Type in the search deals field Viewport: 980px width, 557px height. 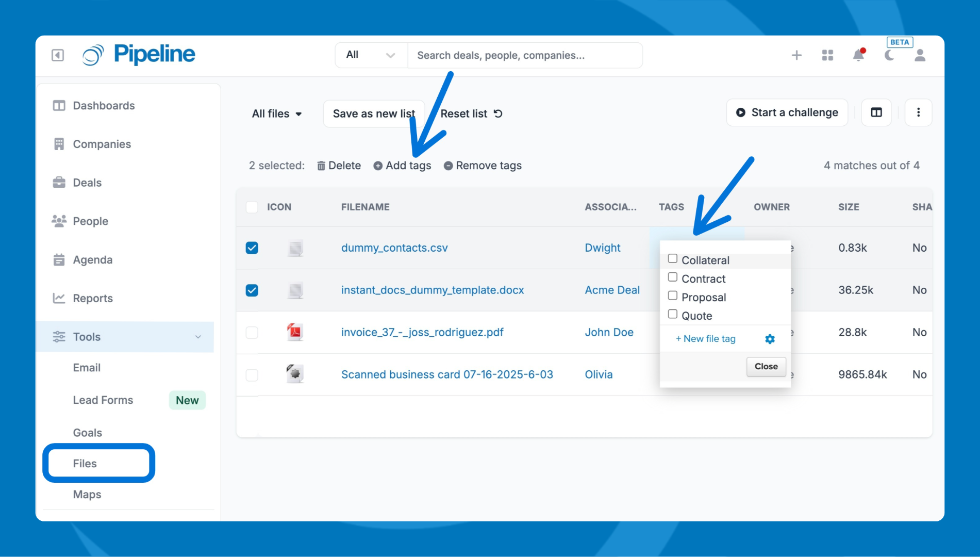pyautogui.click(x=525, y=55)
